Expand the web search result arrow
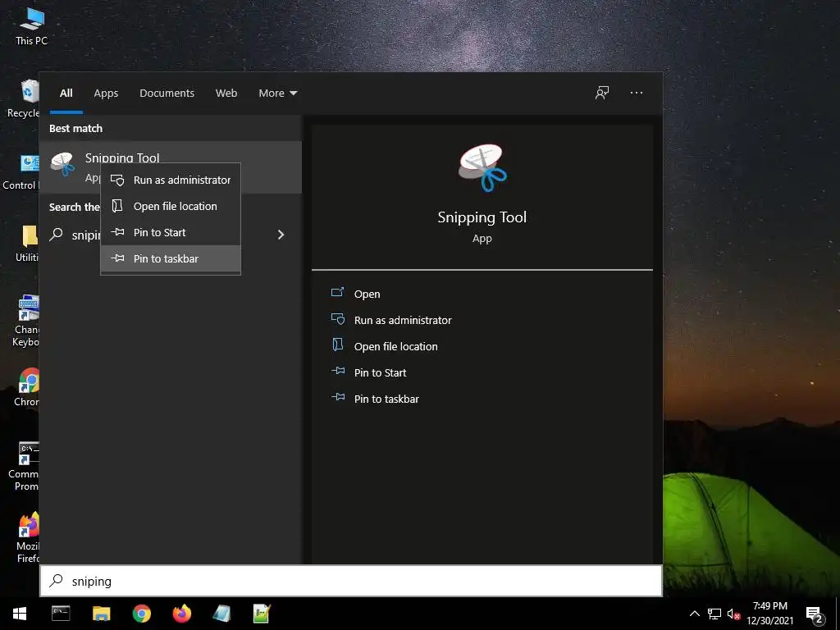The image size is (840, 630). click(281, 235)
